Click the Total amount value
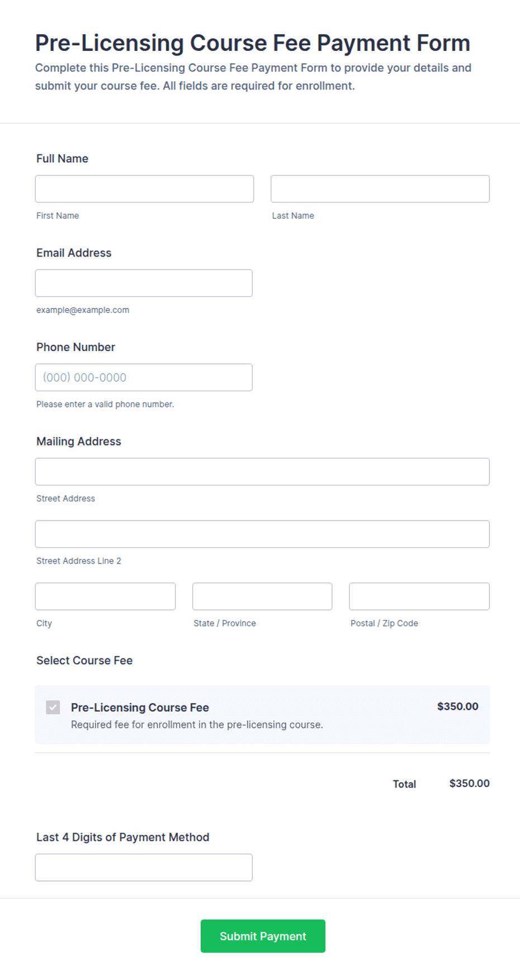Image resolution: width=520 pixels, height=980 pixels. (x=470, y=783)
